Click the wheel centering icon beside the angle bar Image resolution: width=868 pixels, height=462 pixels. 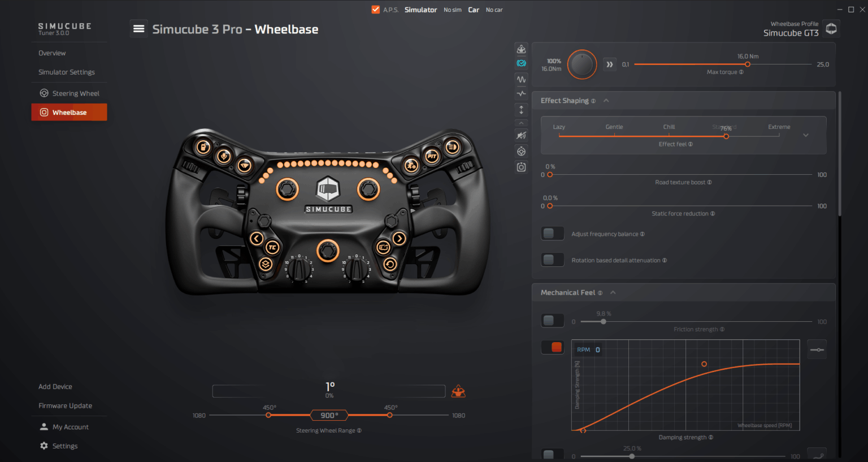(458, 391)
